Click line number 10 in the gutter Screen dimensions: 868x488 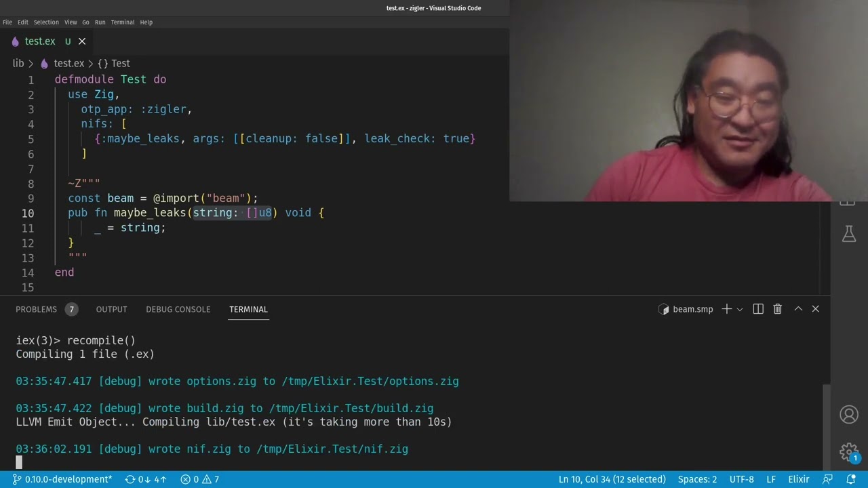click(27, 213)
